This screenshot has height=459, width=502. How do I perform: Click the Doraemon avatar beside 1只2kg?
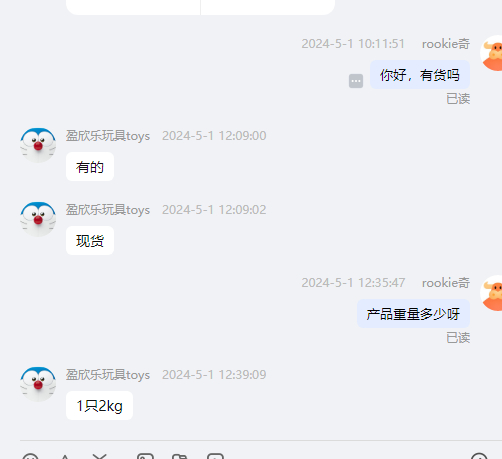point(38,384)
